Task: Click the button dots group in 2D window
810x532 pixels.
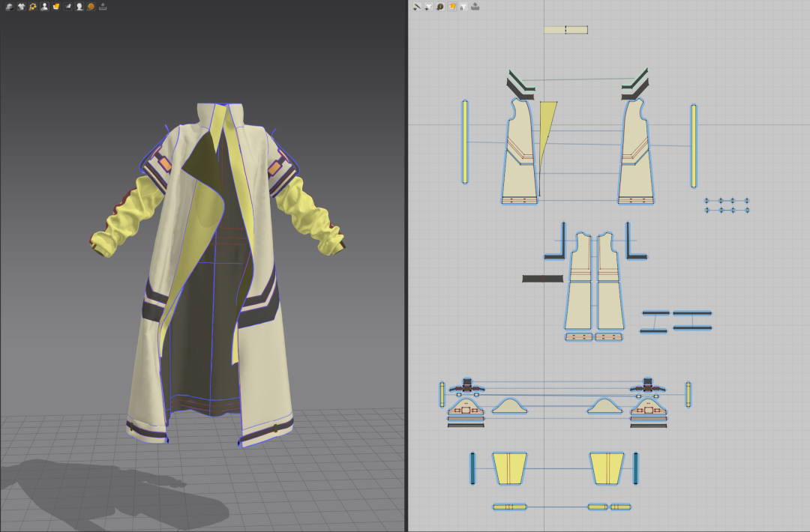Action: point(727,205)
